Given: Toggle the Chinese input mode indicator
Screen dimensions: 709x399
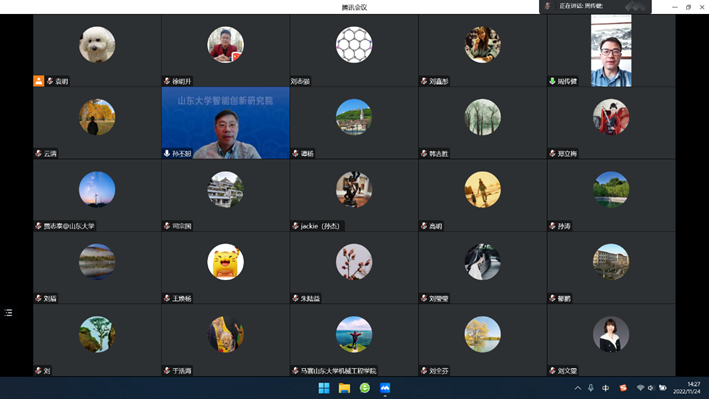Looking at the screenshot, I should click(x=605, y=388).
